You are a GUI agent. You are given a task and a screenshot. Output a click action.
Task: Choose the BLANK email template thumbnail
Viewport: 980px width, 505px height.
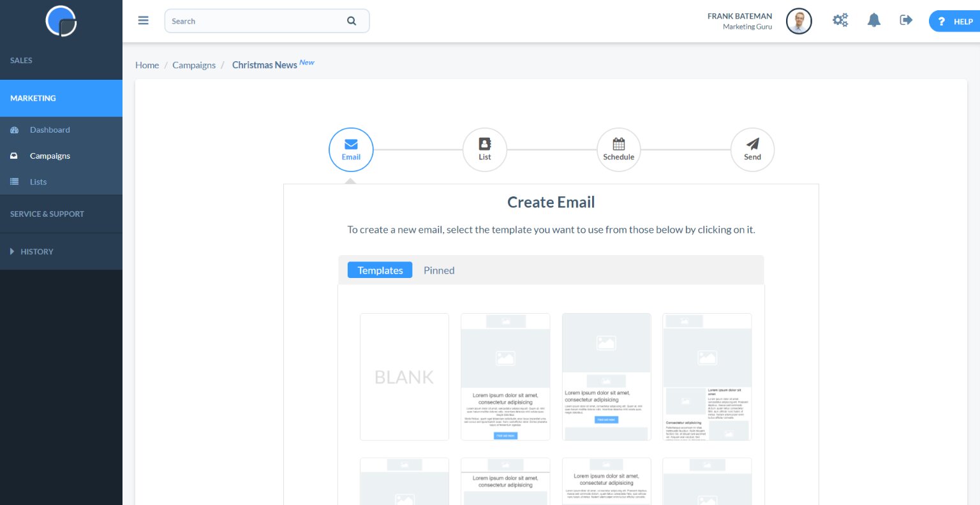click(405, 377)
